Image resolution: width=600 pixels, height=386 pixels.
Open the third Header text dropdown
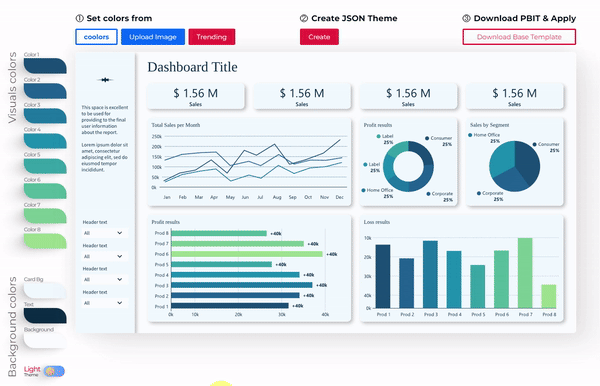104,279
